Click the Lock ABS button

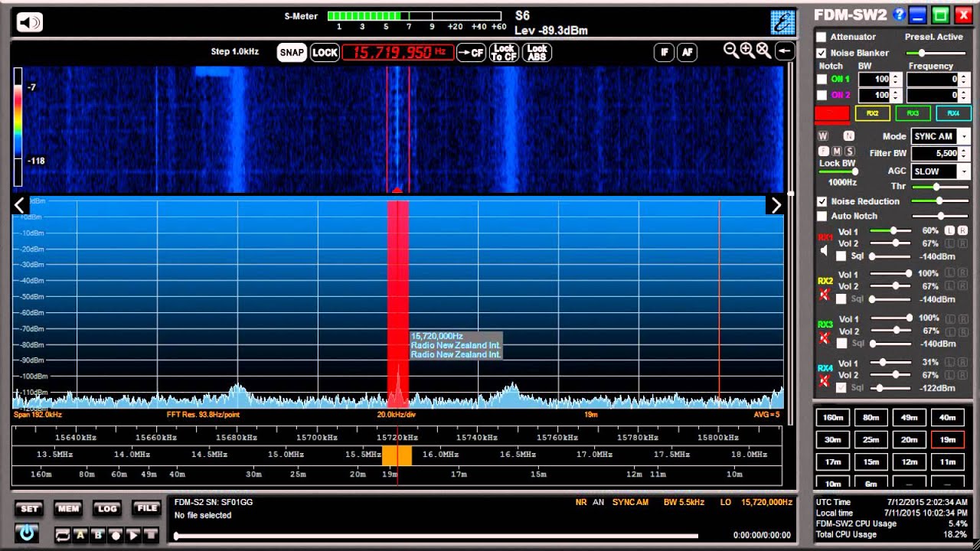coord(537,52)
